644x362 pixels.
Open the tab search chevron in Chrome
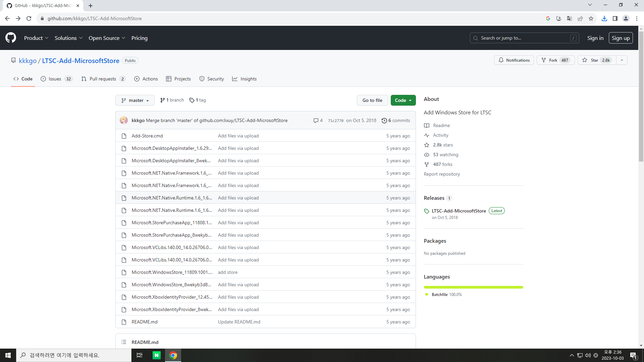pos(590,5)
